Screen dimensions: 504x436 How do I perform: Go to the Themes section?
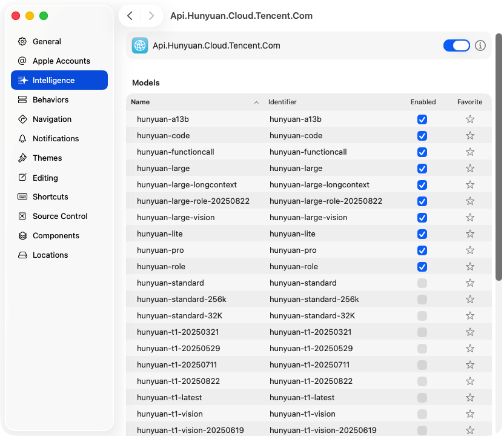point(59,158)
